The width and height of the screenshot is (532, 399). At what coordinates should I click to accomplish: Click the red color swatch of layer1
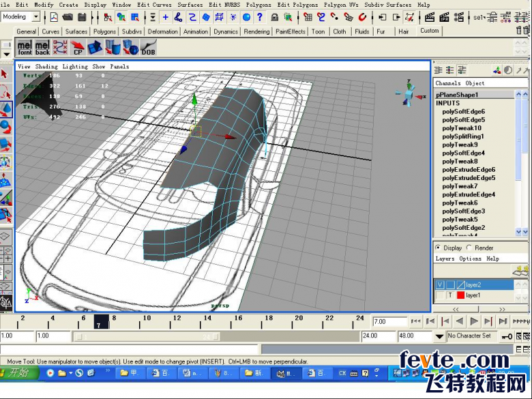click(460, 295)
